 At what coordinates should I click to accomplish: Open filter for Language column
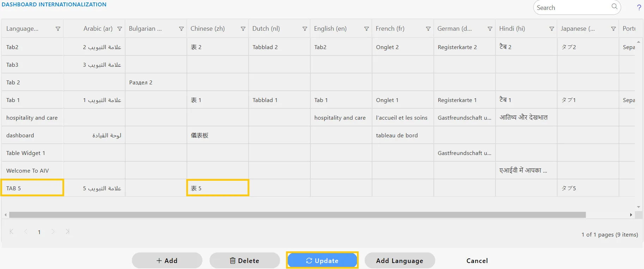[58, 29]
